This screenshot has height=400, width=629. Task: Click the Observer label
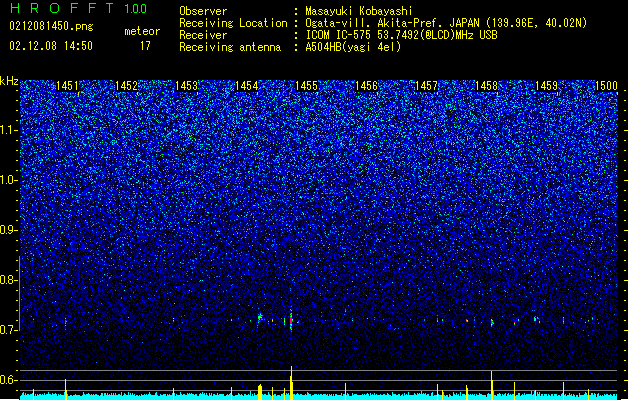(x=203, y=11)
